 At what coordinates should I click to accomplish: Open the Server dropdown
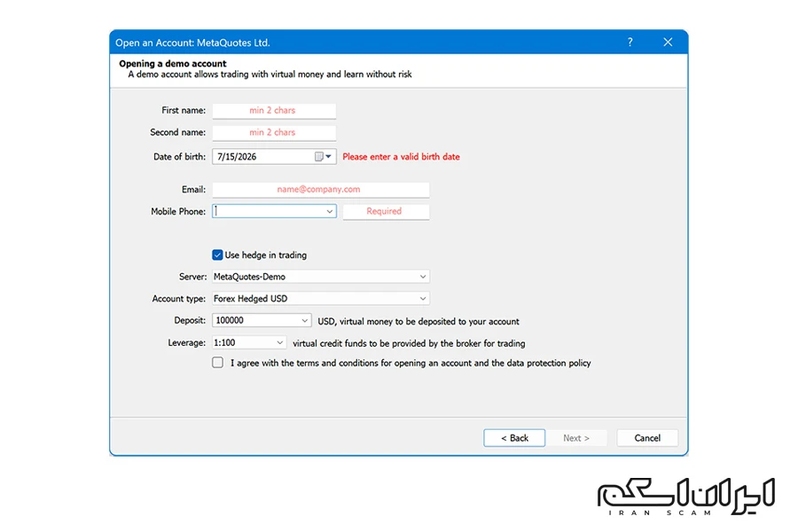[x=321, y=277]
